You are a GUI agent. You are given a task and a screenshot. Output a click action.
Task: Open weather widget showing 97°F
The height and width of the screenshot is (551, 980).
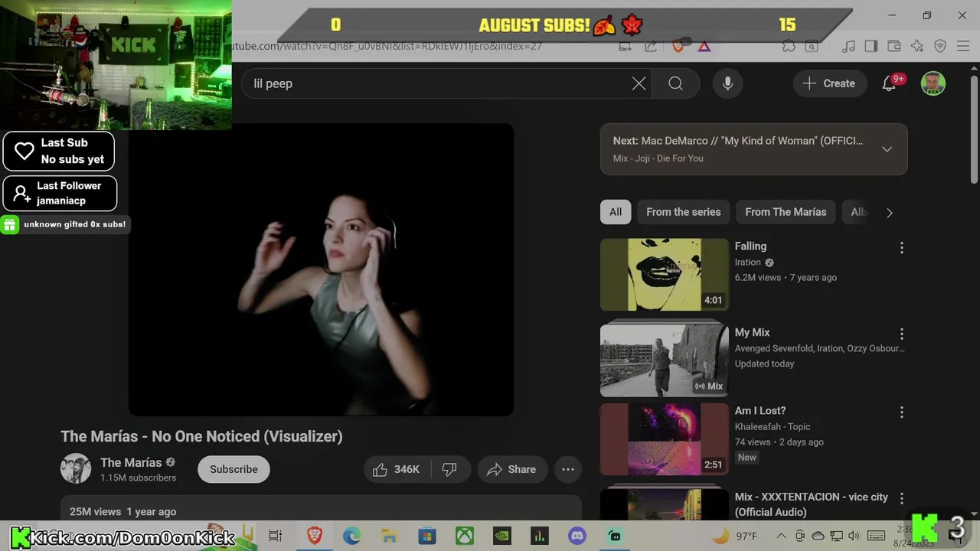tap(735, 536)
